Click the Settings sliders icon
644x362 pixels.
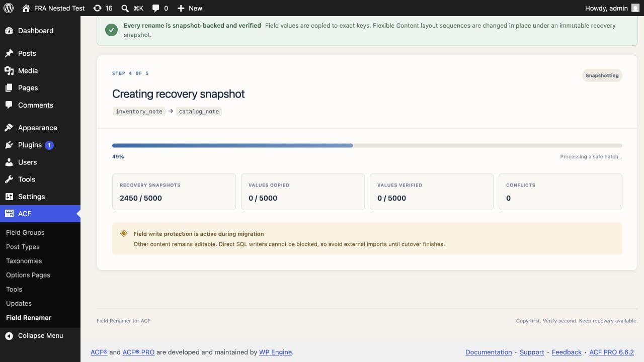[9, 197]
